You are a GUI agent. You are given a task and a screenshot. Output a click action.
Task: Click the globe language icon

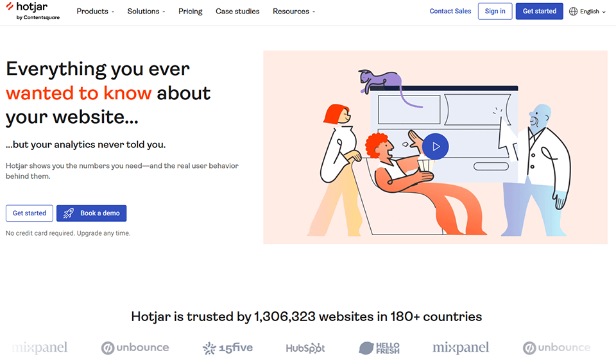[x=573, y=12]
